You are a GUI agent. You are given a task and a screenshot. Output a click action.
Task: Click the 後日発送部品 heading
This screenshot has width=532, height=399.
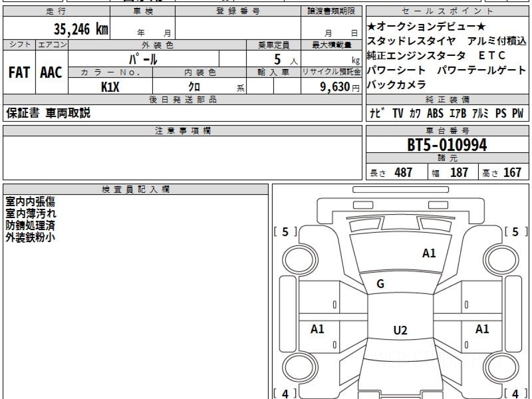point(183,100)
